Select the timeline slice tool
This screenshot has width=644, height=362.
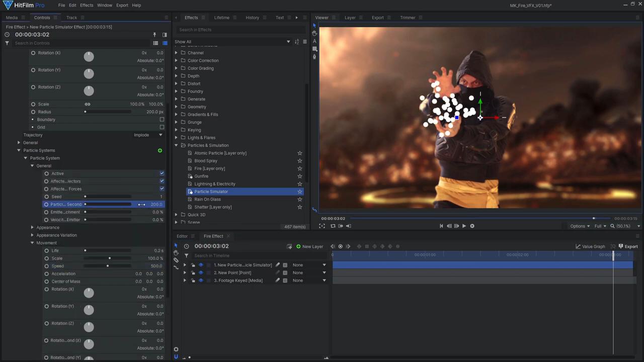click(x=176, y=260)
